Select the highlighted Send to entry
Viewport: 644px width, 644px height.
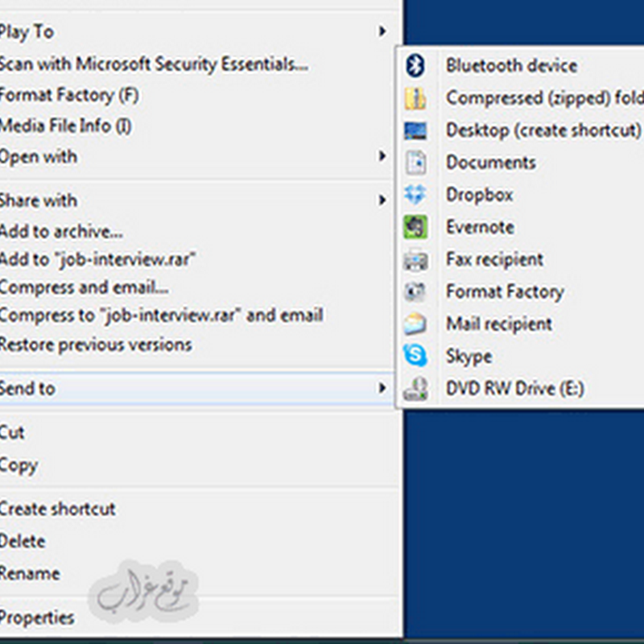[x=196, y=388]
